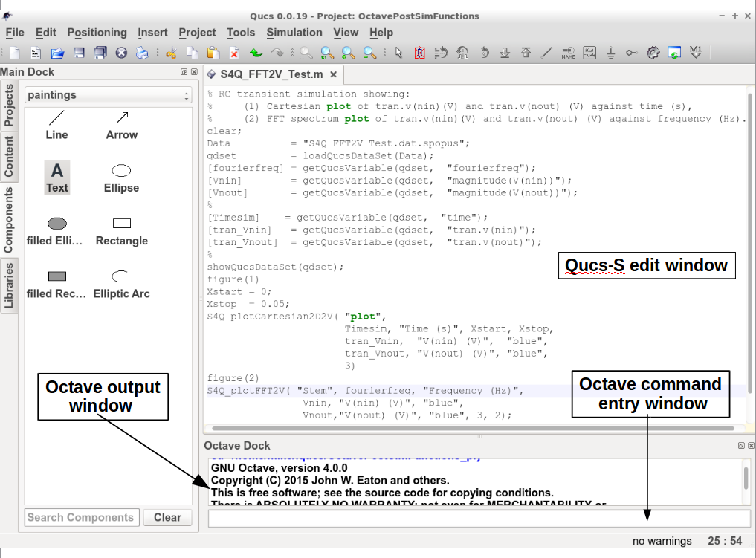Rotate selected component tool
756x558 pixels.
pos(484,53)
